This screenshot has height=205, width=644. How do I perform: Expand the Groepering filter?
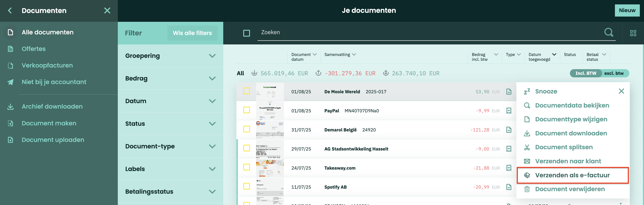[x=170, y=56]
